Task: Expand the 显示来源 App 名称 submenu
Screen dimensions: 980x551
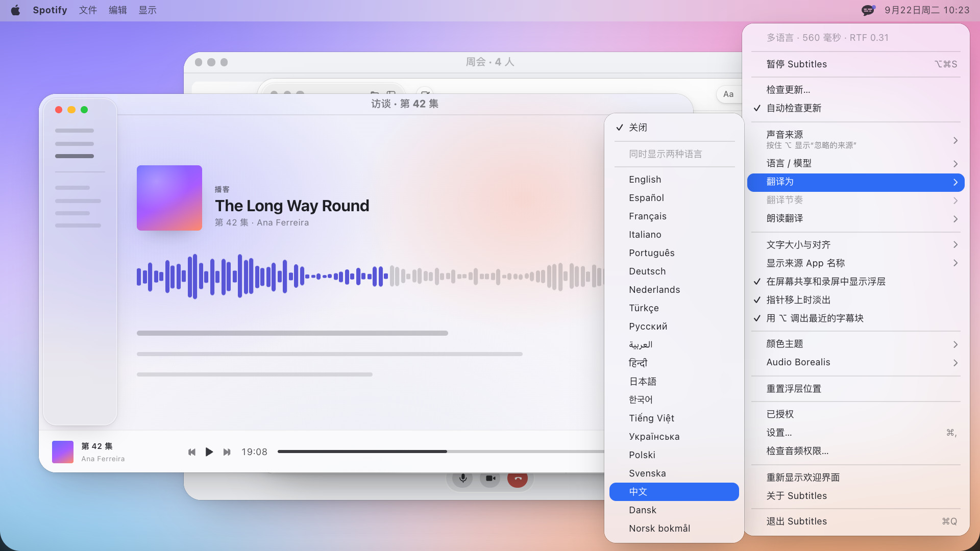Action: pyautogui.click(x=856, y=263)
